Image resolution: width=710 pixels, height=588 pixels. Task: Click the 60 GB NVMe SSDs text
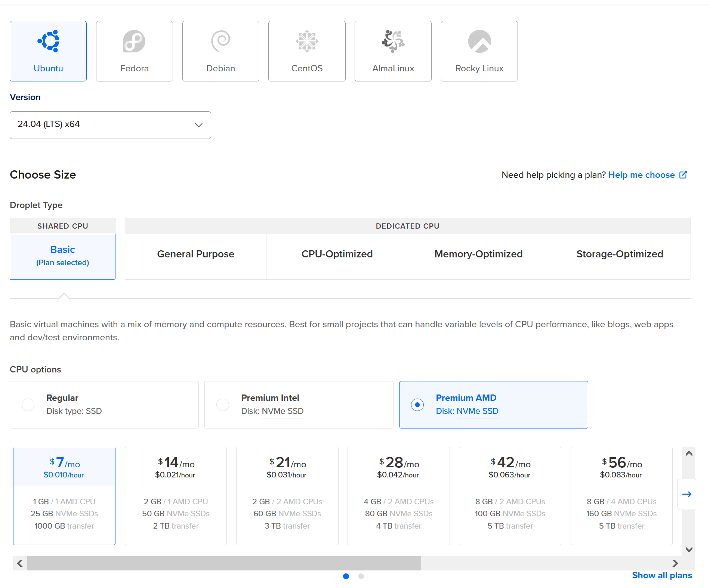287,514
